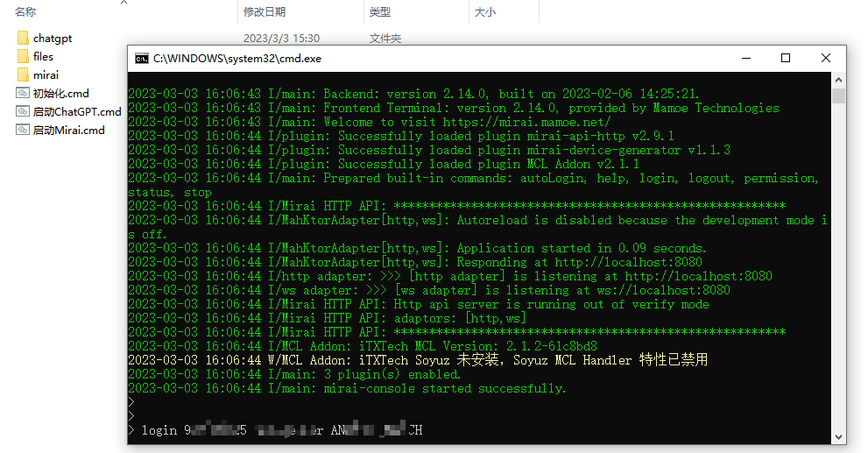868x453 pixels.
Task: Open the cmd.exe window system menu icon
Action: coord(142,58)
